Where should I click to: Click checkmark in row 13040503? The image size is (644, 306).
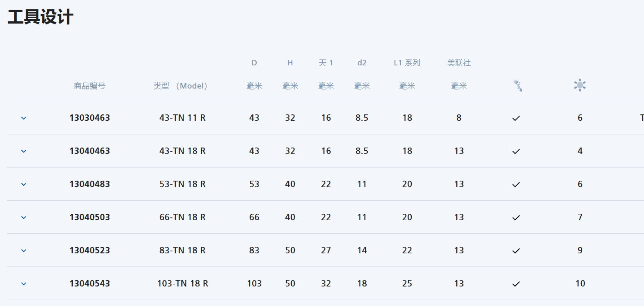pyautogui.click(x=516, y=217)
